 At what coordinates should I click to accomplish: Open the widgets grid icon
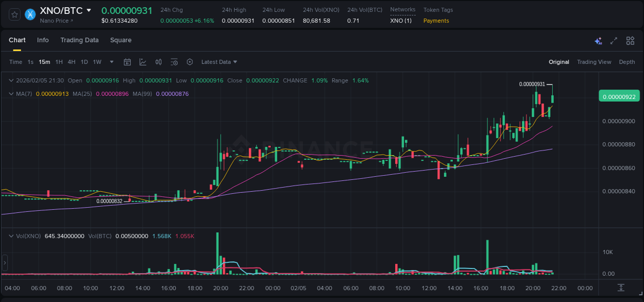coord(630,40)
